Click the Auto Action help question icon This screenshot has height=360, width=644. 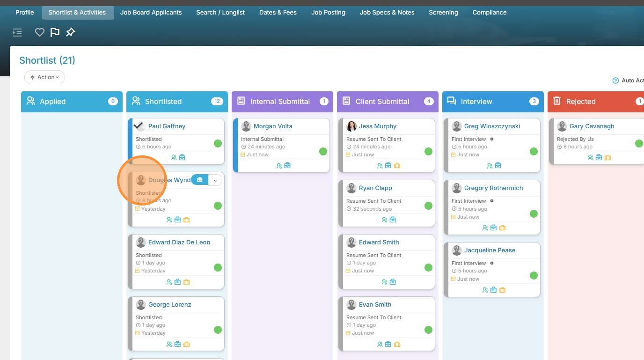(x=615, y=81)
